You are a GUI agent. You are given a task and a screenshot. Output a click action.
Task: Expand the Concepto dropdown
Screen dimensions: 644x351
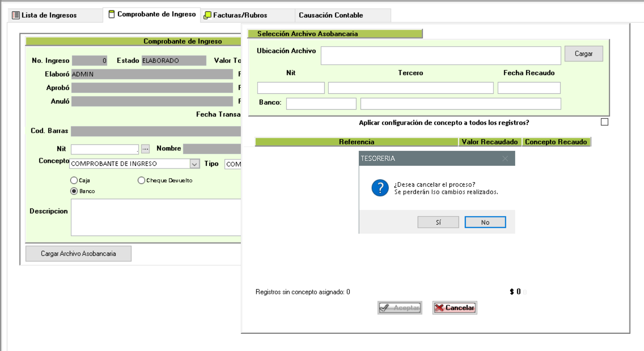pos(195,164)
